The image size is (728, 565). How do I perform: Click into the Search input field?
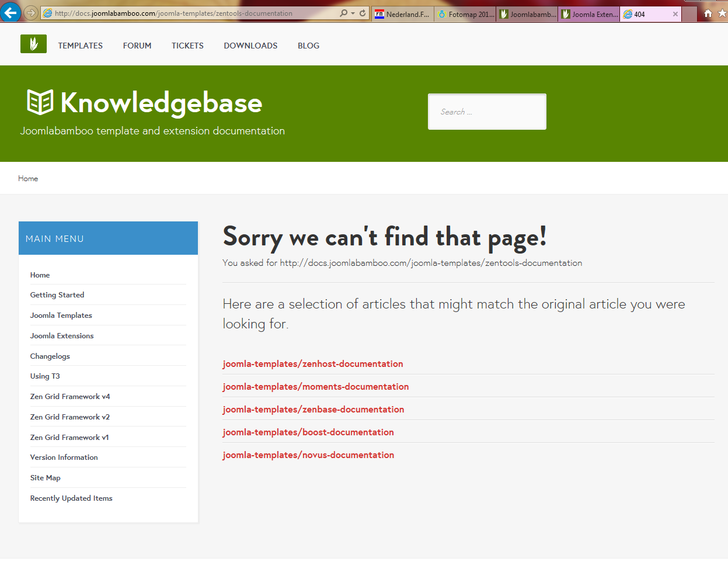(x=487, y=112)
